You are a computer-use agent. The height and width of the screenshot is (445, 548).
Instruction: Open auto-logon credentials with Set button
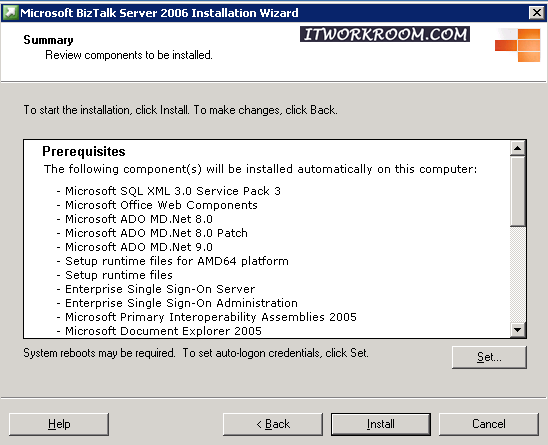tap(489, 357)
